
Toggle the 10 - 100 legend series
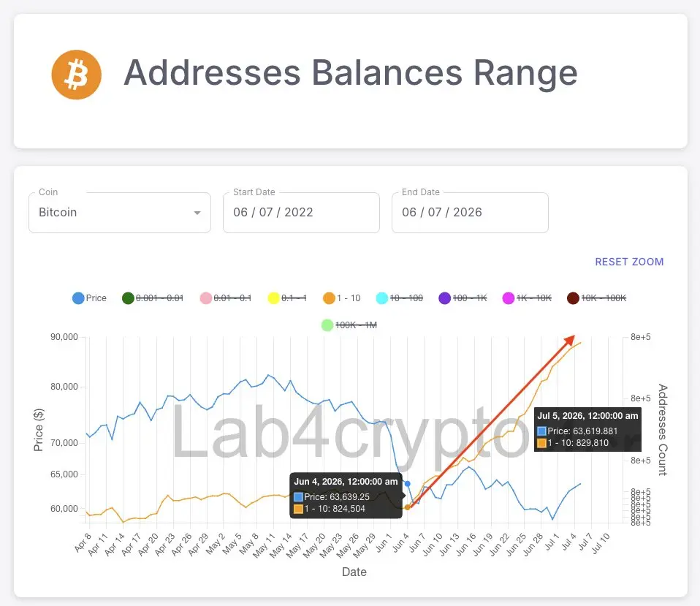click(400, 298)
